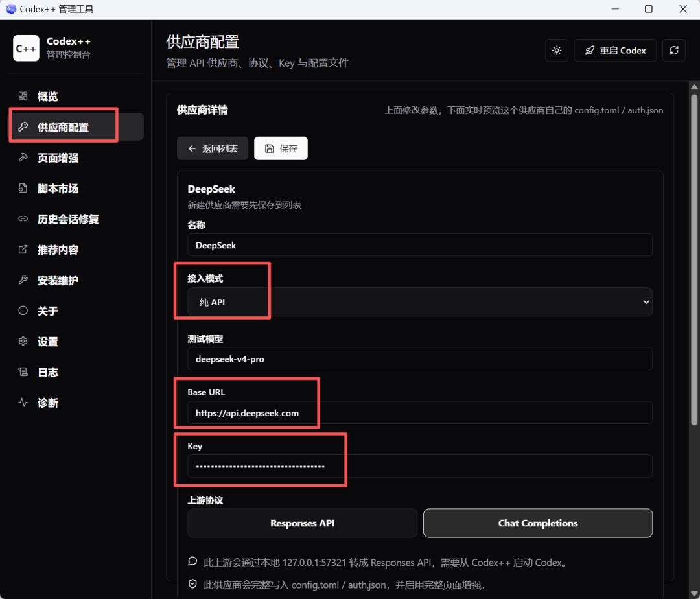This screenshot has height=599, width=700.
Task: Click the external-link icon beside 推荐内容
Action: (x=23, y=249)
